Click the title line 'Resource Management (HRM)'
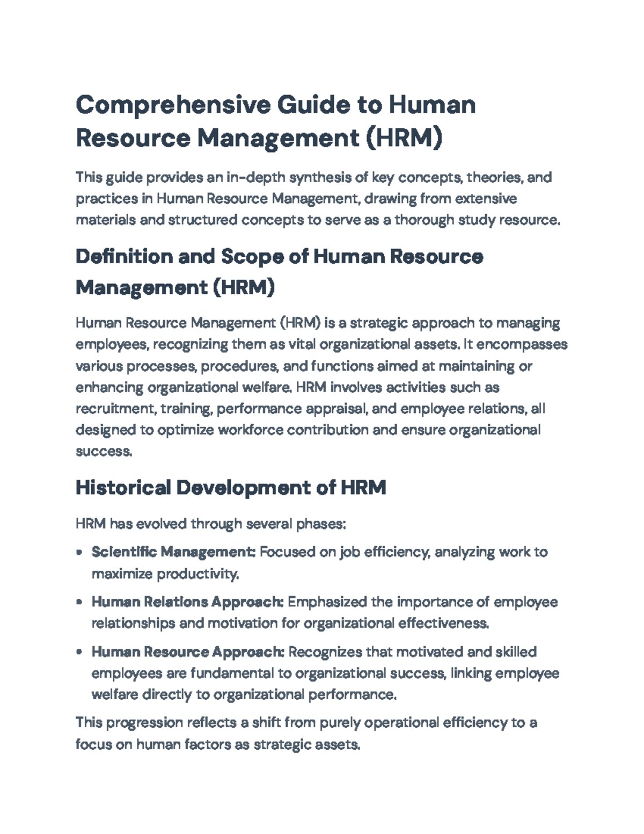The width and height of the screenshot is (644, 834). [x=259, y=138]
